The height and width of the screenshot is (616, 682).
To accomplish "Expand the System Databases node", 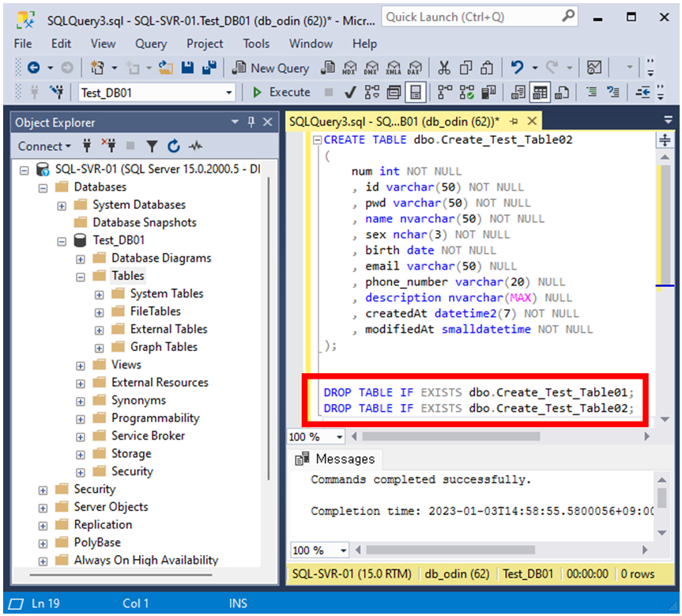I will click(x=62, y=206).
